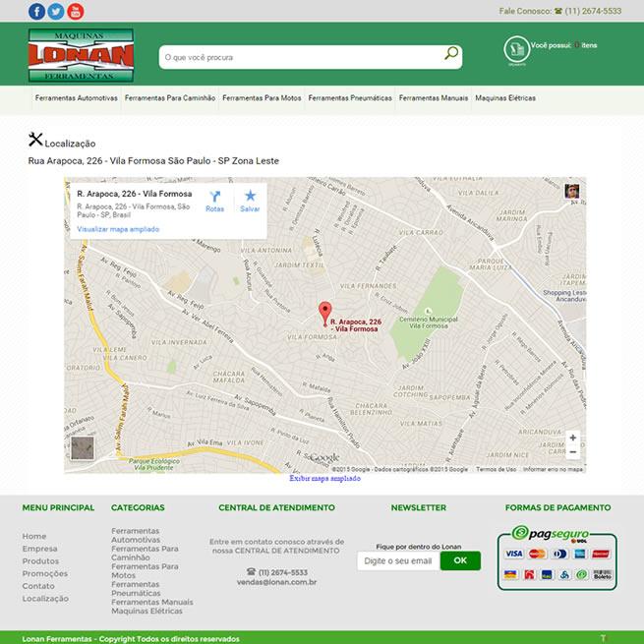
Task: Click 'Cemitério Municipal Vila Formosa' map label
Action: click(429, 322)
